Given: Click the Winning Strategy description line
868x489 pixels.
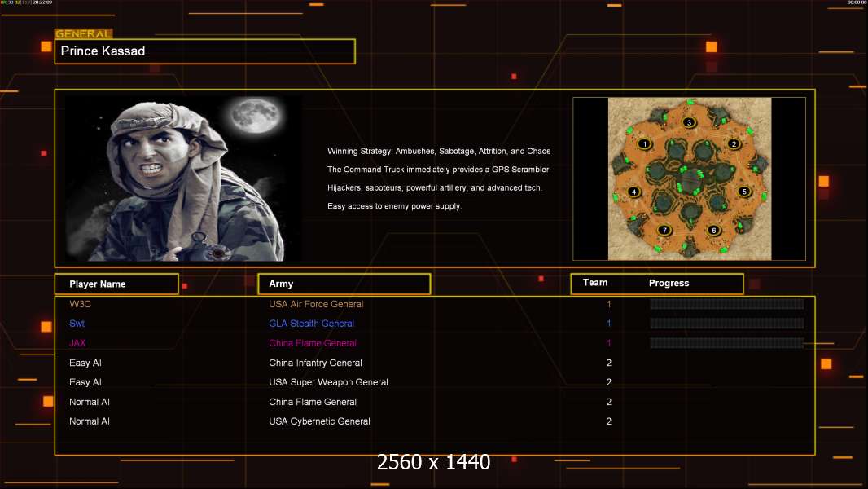Looking at the screenshot, I should [439, 152].
